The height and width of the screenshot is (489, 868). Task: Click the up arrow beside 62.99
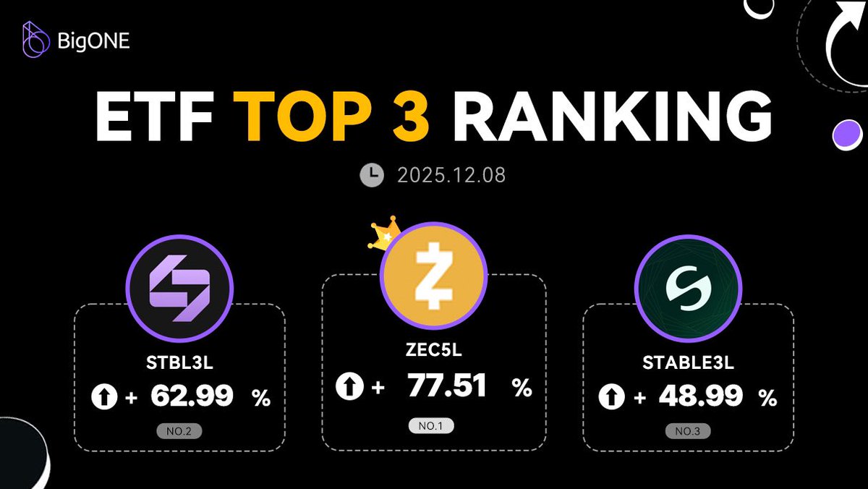click(104, 396)
